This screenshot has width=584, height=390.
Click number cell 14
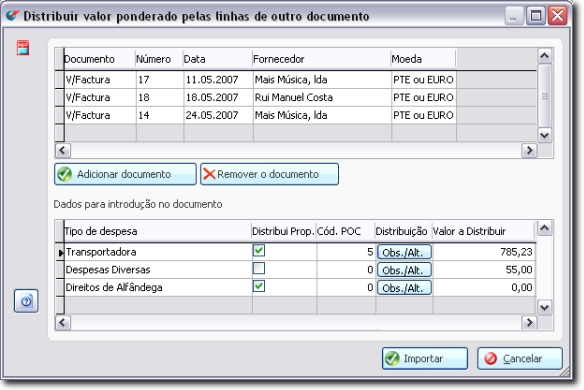point(160,115)
